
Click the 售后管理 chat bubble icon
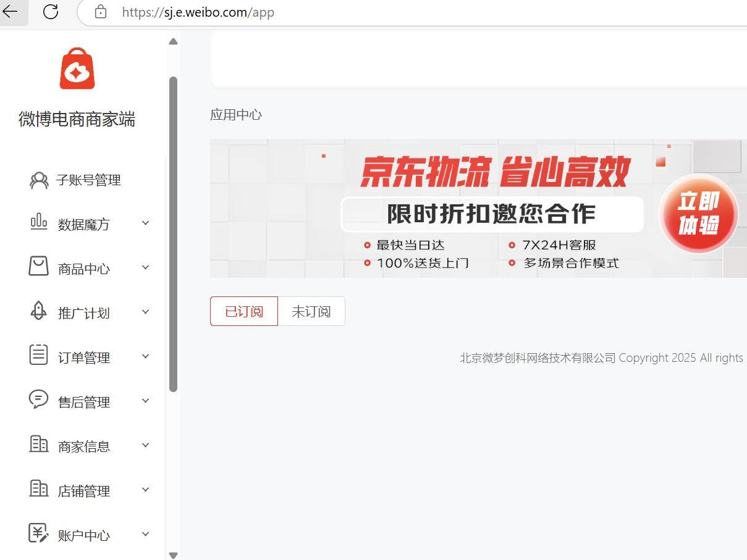coord(38,399)
